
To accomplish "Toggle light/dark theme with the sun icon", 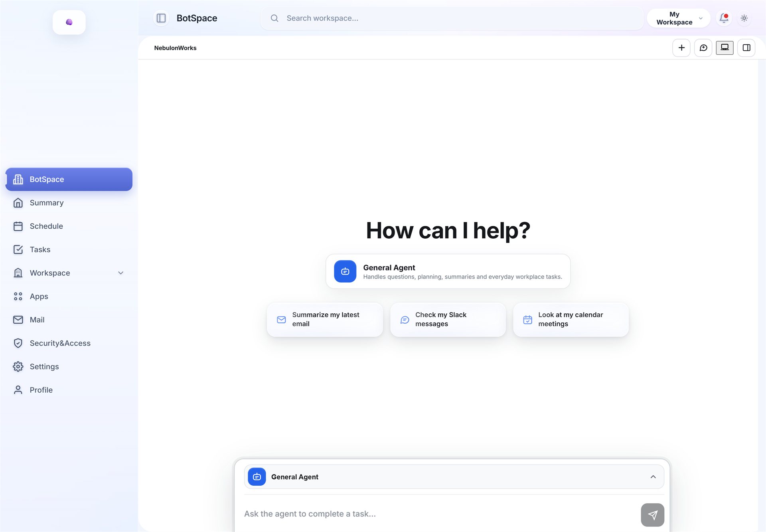I will (744, 18).
